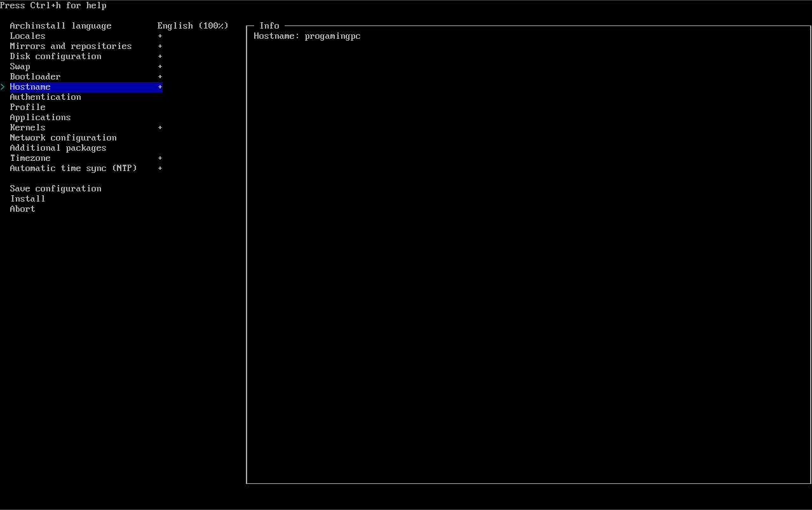Select the Kernels entry
Screen dimensions: 812x510
pyautogui.click(x=27, y=127)
